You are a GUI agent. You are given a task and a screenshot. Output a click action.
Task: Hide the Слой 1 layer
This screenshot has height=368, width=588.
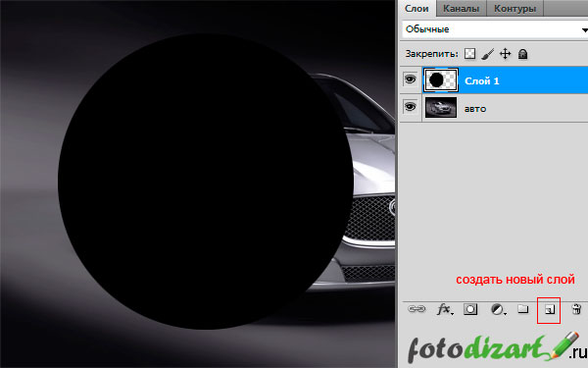(x=411, y=79)
